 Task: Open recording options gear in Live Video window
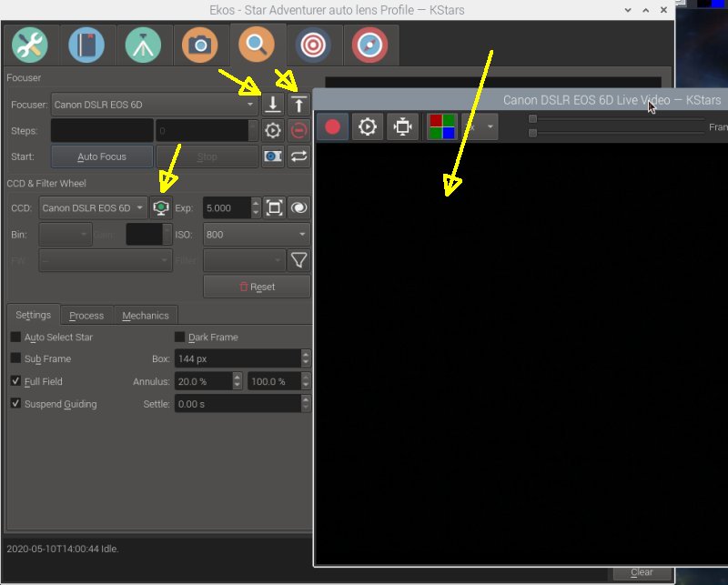click(368, 126)
